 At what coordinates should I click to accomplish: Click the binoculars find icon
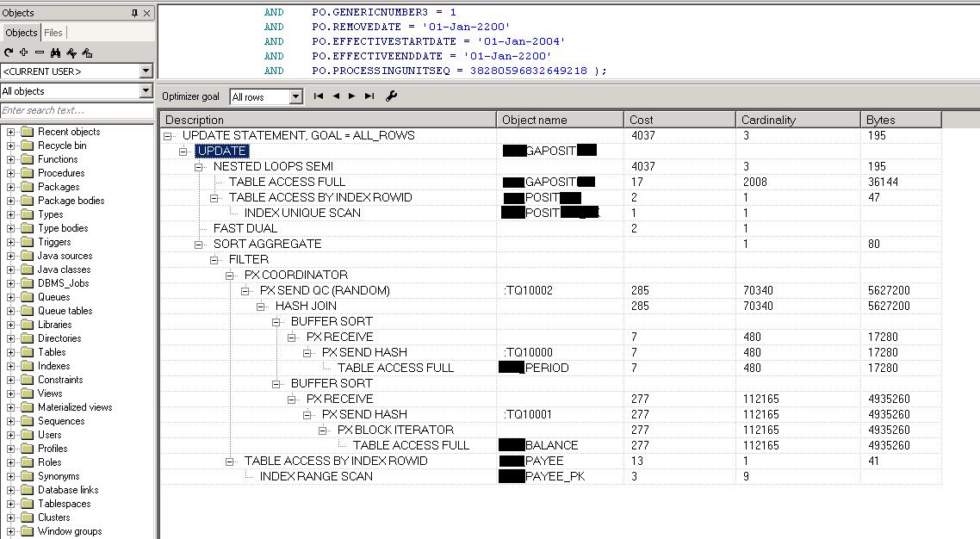(55, 53)
